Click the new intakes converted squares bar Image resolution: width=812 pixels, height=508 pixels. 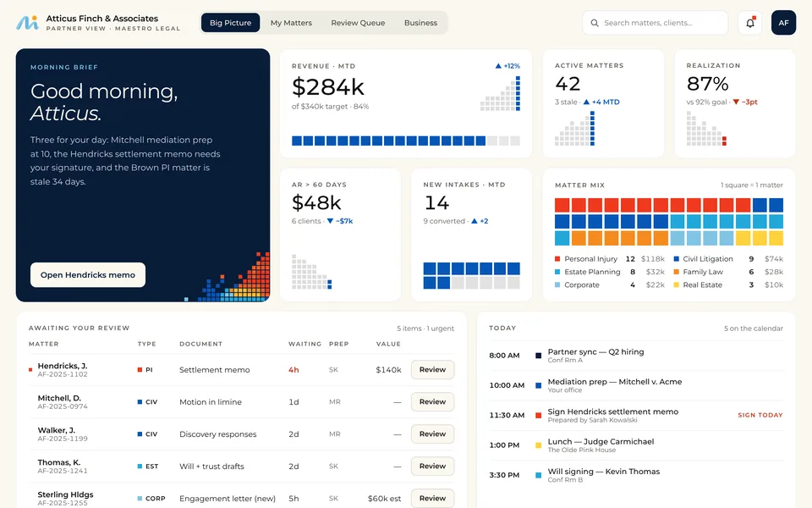tap(472, 275)
